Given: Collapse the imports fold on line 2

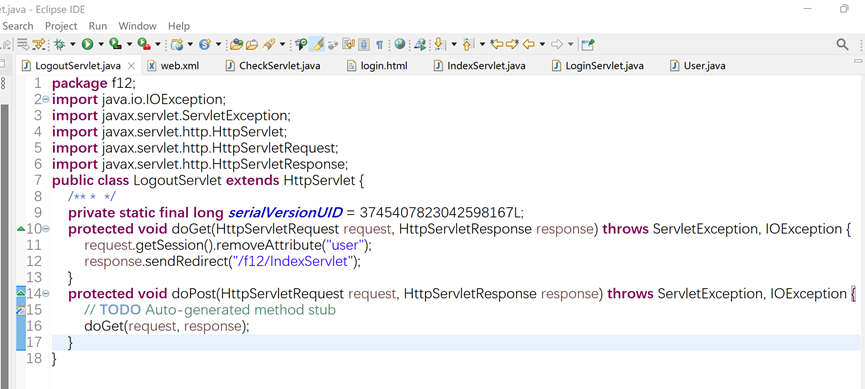Looking at the screenshot, I should (x=46, y=99).
